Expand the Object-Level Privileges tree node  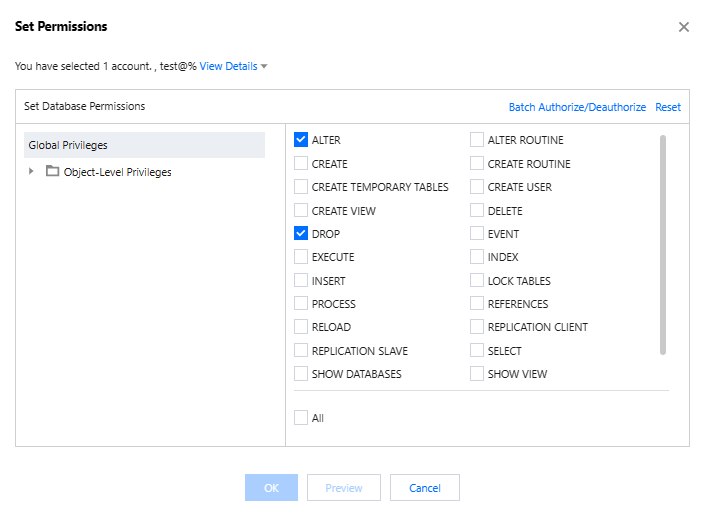pos(32,171)
